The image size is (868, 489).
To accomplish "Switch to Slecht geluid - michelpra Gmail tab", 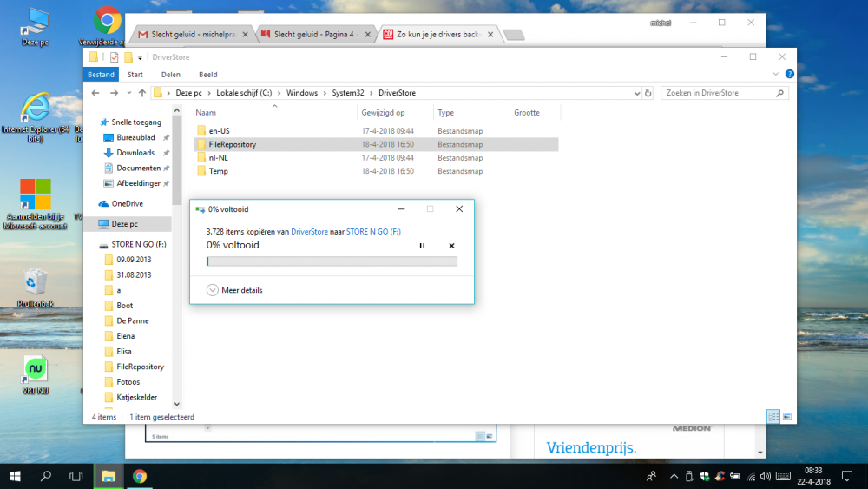I will click(x=193, y=35).
